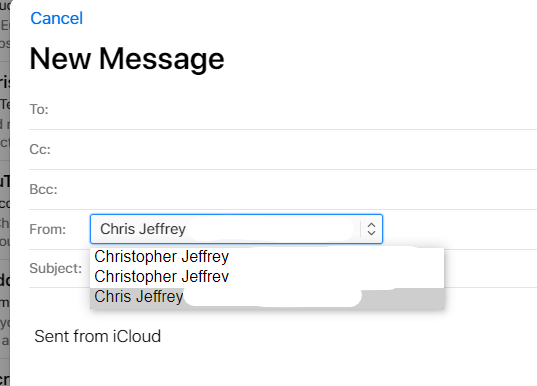Click the Subject: label
Viewport: 537px width, 386px height.
(55, 269)
